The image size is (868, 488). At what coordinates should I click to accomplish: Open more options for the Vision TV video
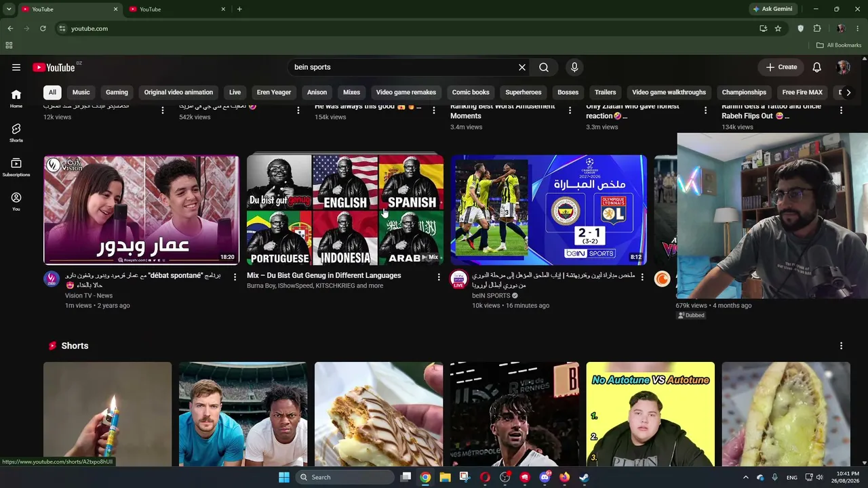click(235, 277)
